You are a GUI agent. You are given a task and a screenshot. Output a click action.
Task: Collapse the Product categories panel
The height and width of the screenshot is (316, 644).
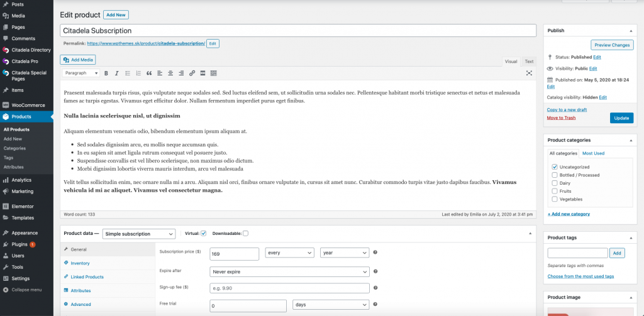pos(631,140)
